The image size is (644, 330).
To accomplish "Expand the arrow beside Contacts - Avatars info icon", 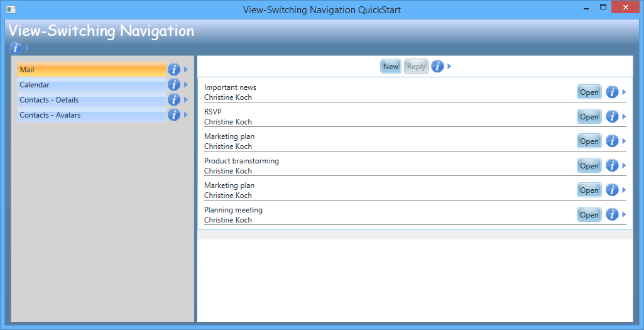I will pos(186,114).
